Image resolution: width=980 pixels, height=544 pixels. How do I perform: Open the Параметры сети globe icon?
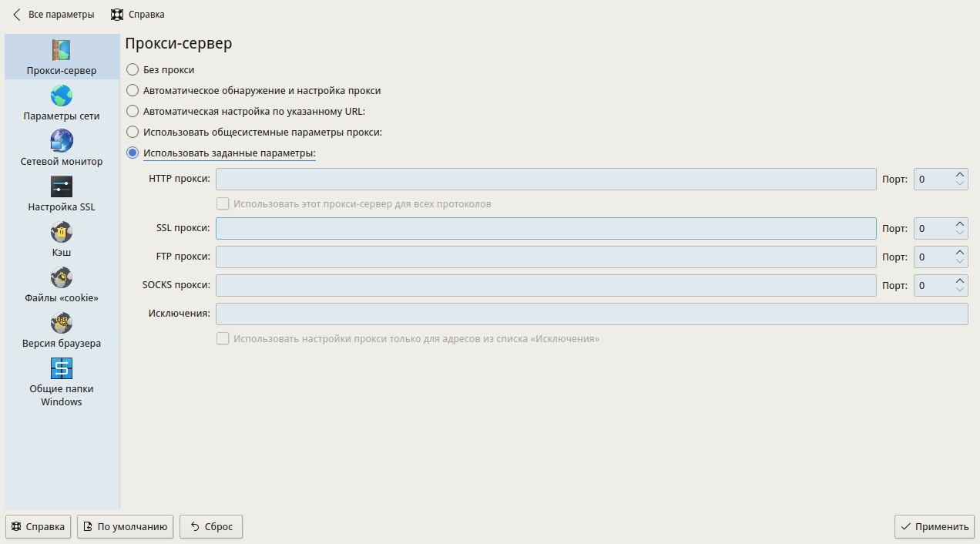62,96
